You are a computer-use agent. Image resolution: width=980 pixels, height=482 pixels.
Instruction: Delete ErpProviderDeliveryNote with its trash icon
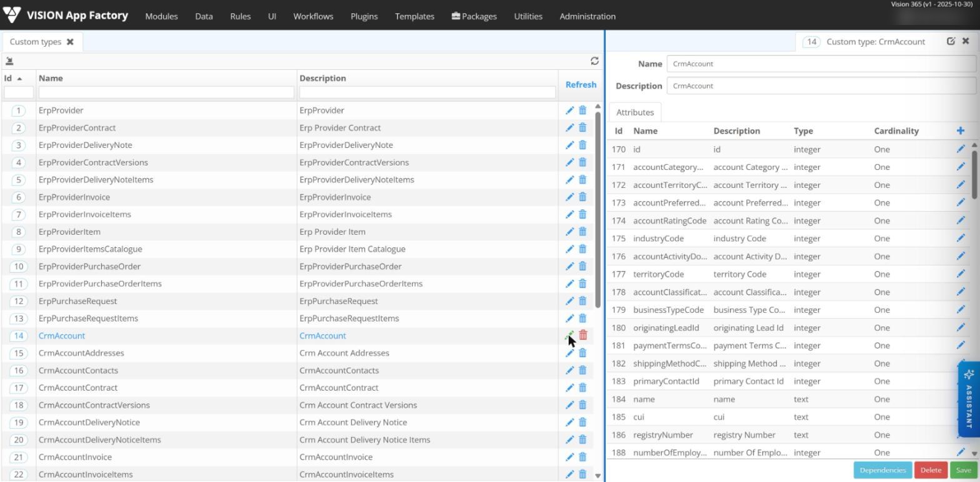582,145
